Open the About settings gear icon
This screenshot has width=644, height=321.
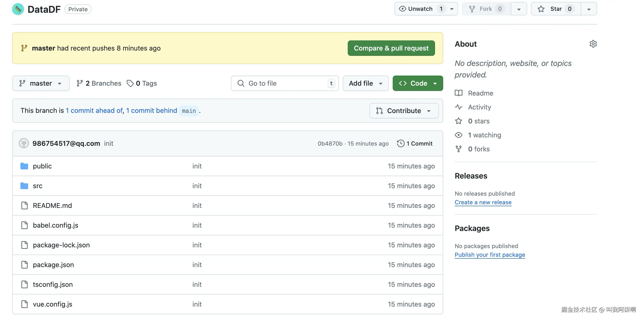(593, 44)
